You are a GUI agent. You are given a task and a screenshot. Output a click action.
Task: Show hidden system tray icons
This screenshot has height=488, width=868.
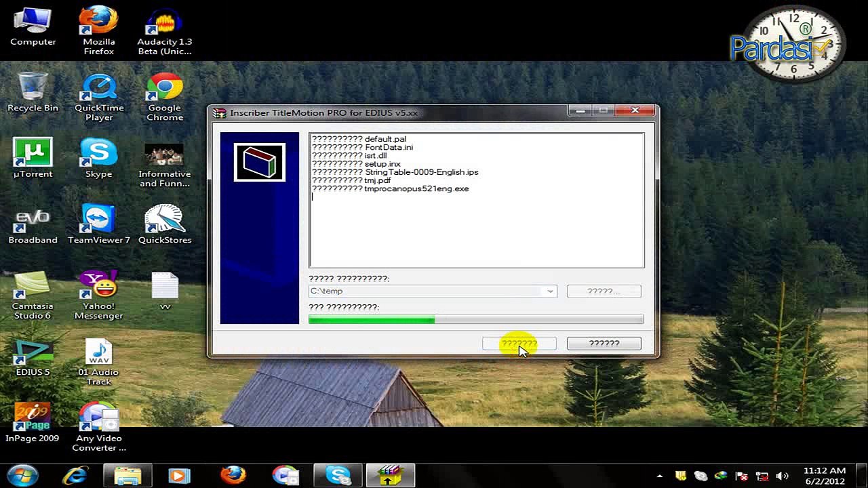click(660, 476)
